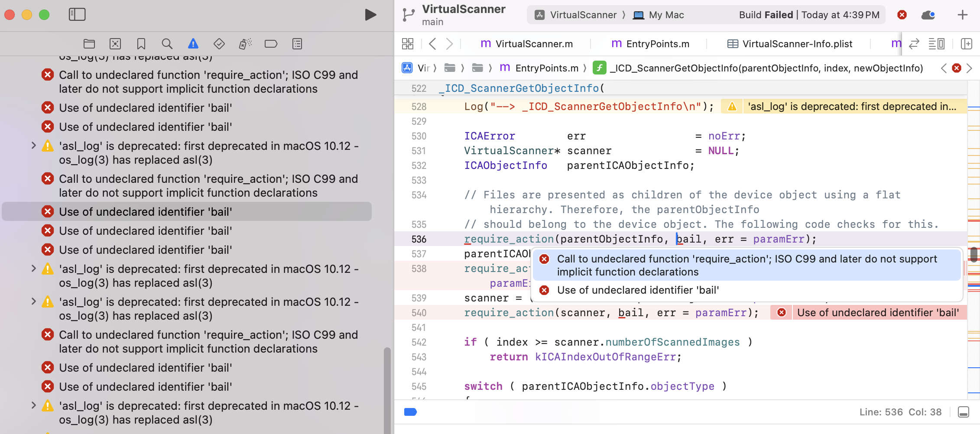Click the Build Failed error indicator

902,15
